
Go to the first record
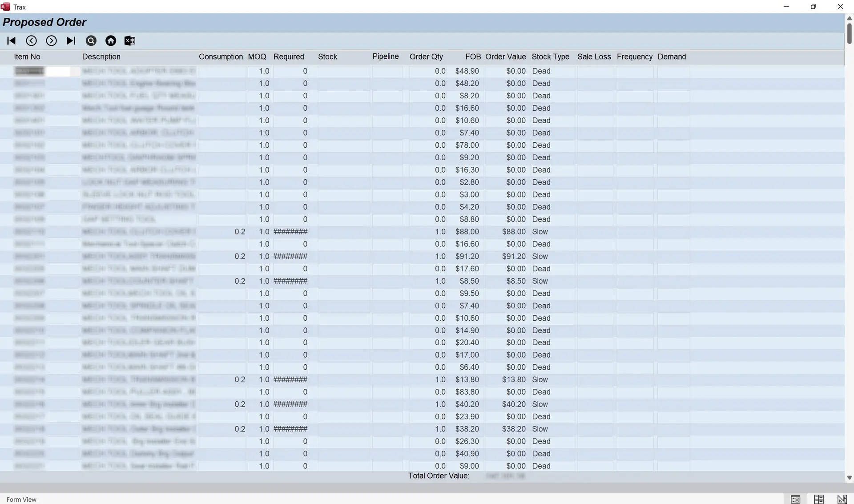click(x=12, y=41)
